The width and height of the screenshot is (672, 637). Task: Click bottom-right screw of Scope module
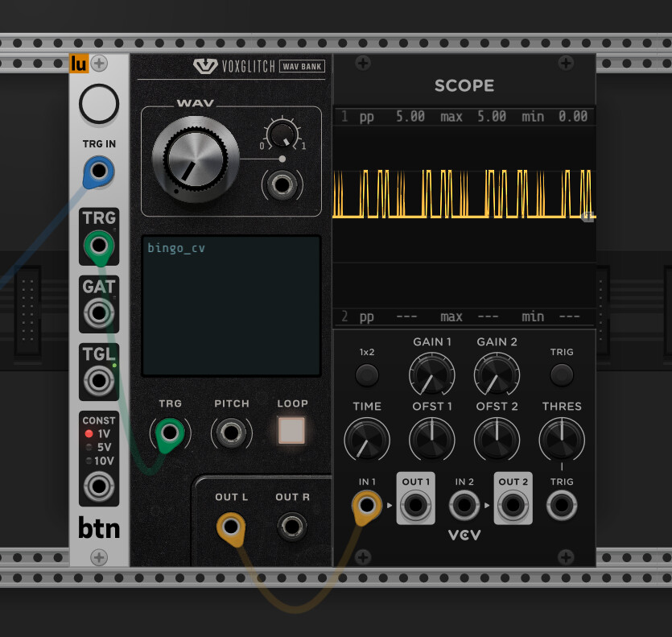[x=566, y=557]
